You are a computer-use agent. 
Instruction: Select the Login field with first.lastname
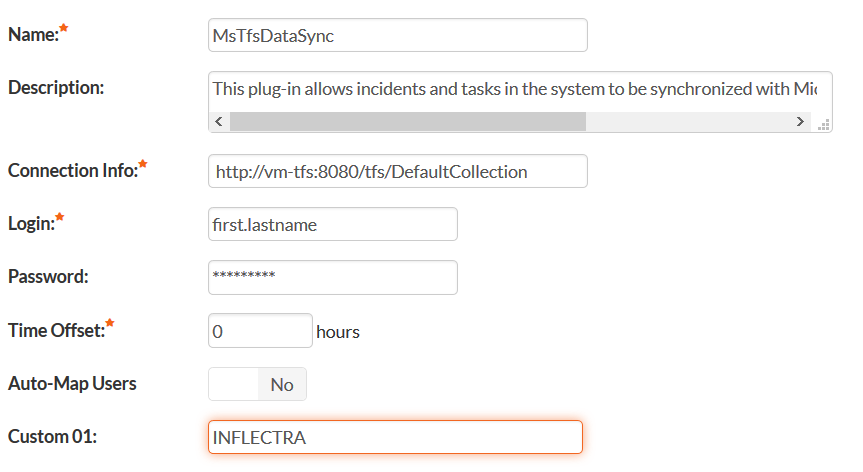[x=332, y=225]
